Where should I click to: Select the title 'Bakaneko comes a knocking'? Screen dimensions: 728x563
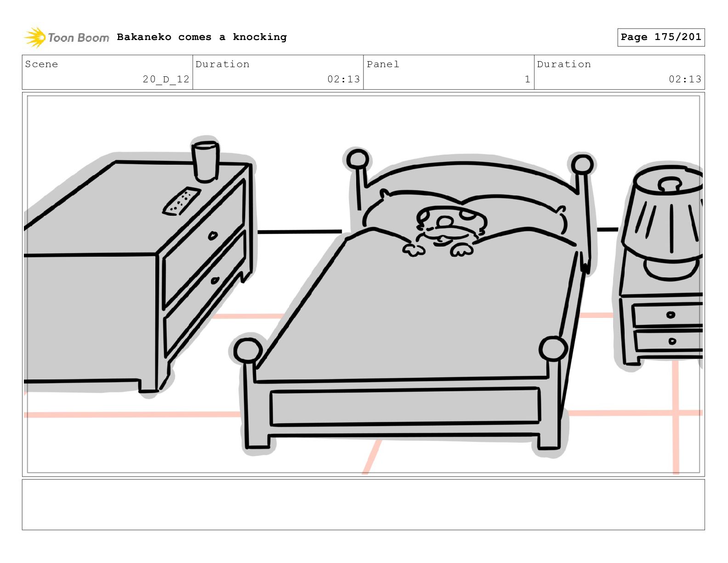tap(202, 37)
